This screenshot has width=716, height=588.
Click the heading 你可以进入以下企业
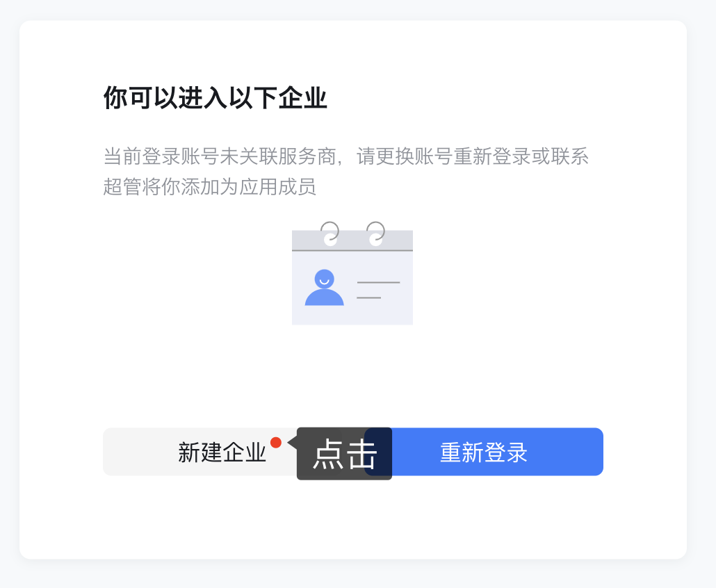215,98
